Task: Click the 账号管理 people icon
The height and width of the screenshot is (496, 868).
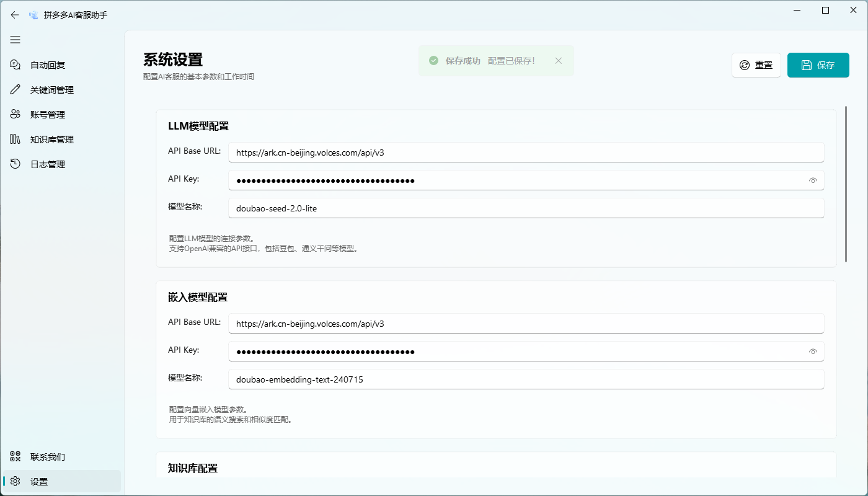Action: pyautogui.click(x=15, y=114)
